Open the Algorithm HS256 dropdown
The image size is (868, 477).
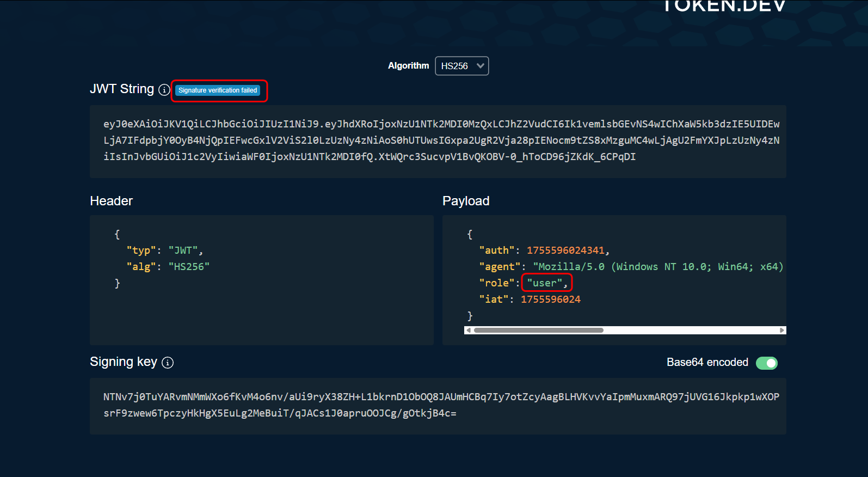click(x=461, y=66)
